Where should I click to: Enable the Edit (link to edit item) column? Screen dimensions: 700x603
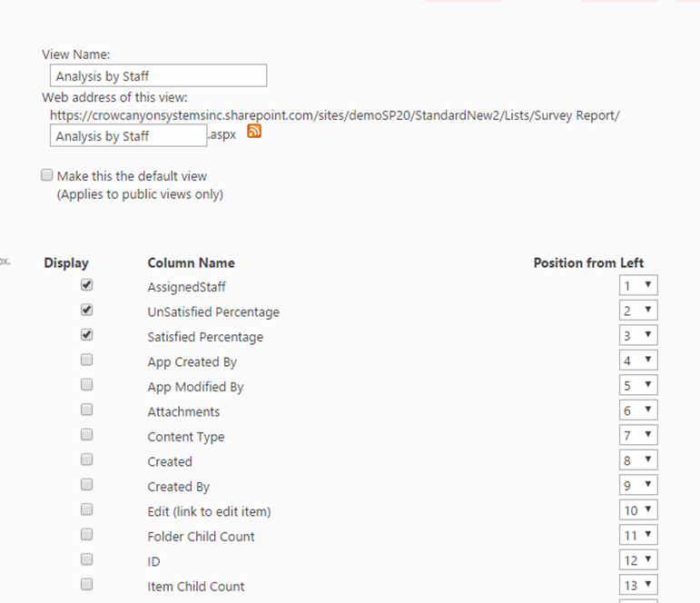coord(87,509)
